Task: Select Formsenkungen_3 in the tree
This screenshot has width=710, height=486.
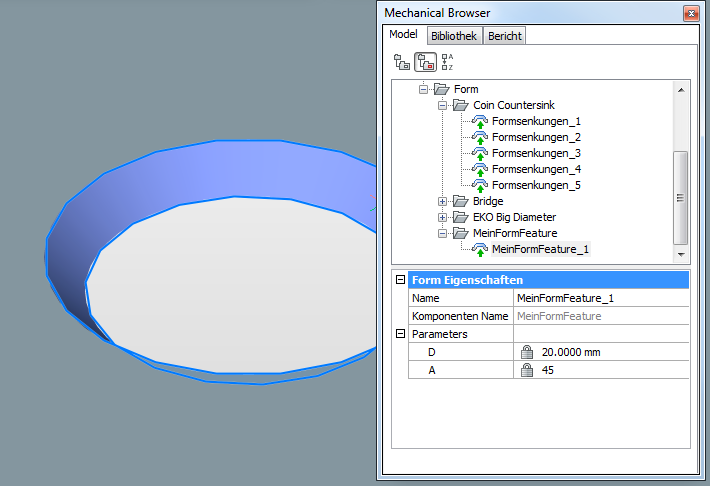Action: (x=536, y=153)
